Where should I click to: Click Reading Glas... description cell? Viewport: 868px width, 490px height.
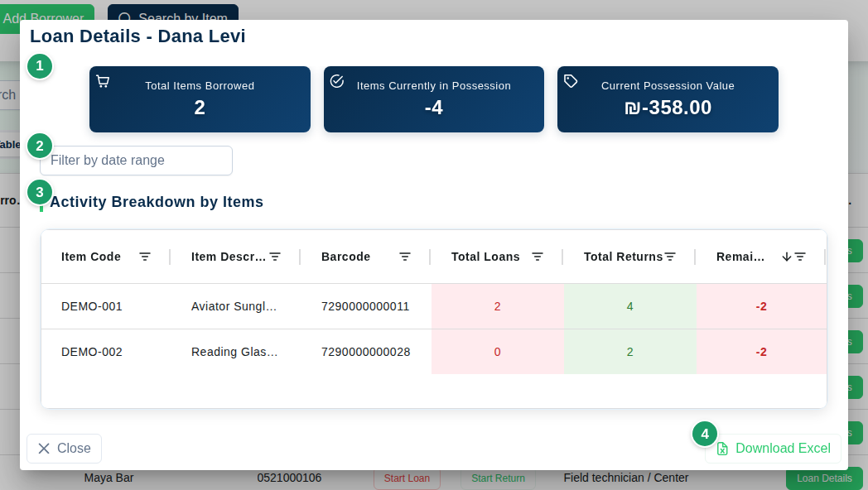point(234,352)
